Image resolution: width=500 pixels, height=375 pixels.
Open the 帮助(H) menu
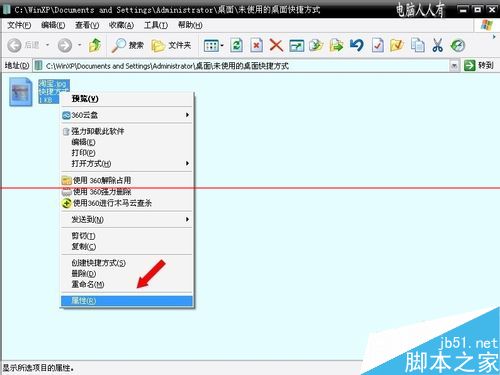(x=190, y=25)
